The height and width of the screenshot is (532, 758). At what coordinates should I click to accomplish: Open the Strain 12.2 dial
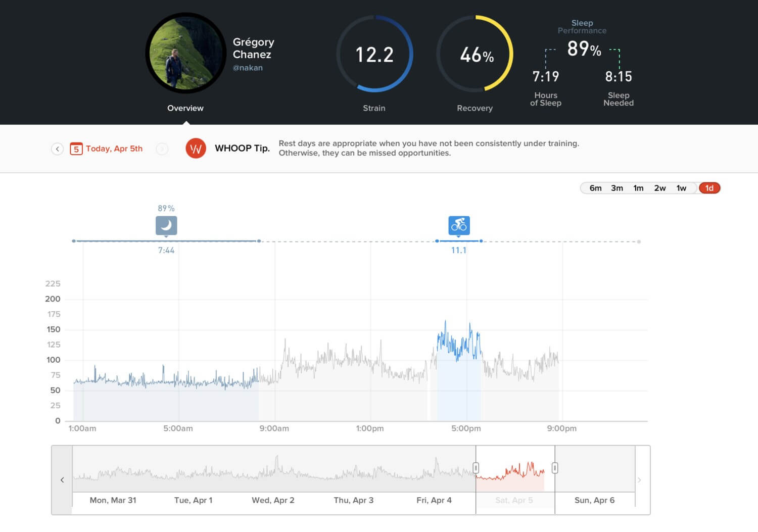(x=374, y=54)
